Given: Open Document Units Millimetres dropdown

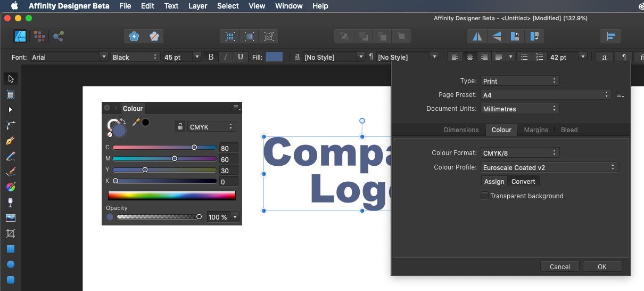Looking at the screenshot, I should [520, 109].
